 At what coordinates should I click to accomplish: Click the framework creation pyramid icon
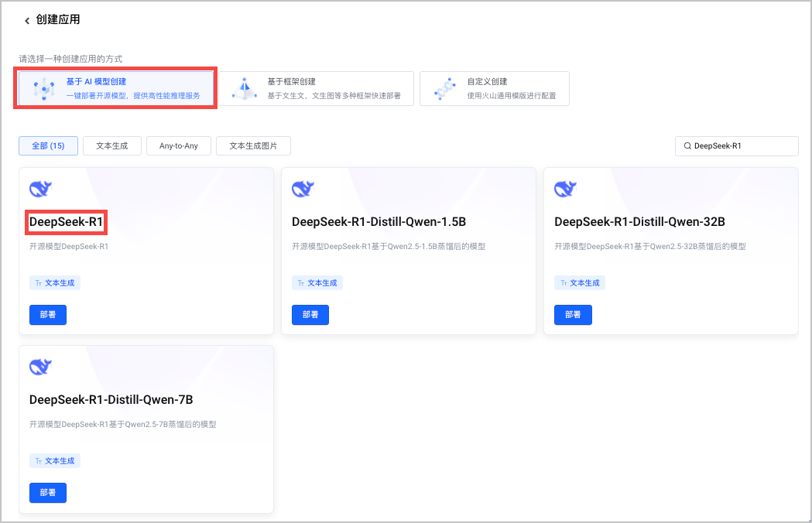(245, 88)
